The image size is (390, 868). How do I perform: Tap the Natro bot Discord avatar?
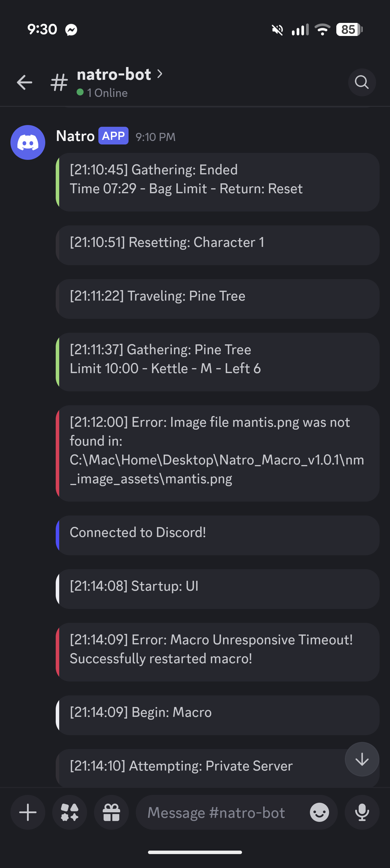(x=28, y=142)
